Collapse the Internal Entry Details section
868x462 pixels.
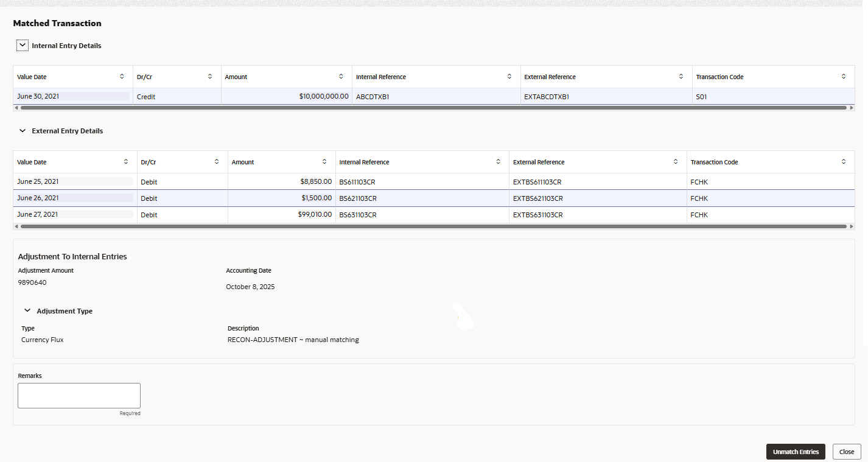click(23, 45)
